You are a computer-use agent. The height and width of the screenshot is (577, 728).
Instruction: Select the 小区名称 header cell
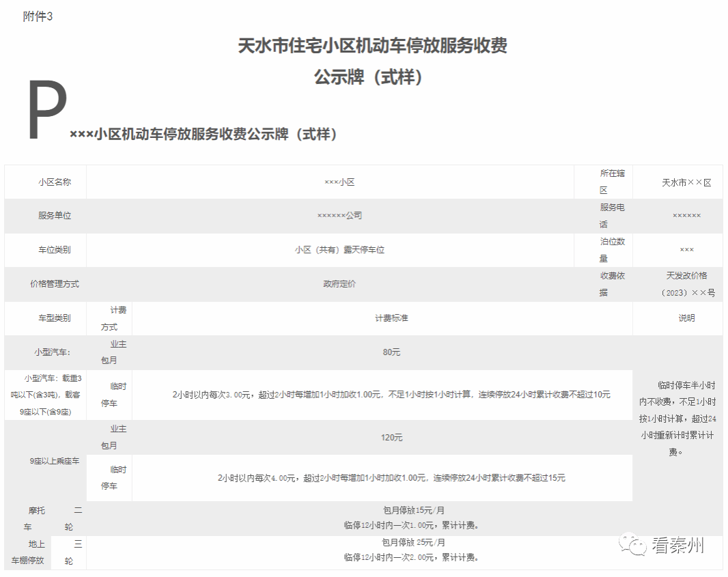(54, 182)
